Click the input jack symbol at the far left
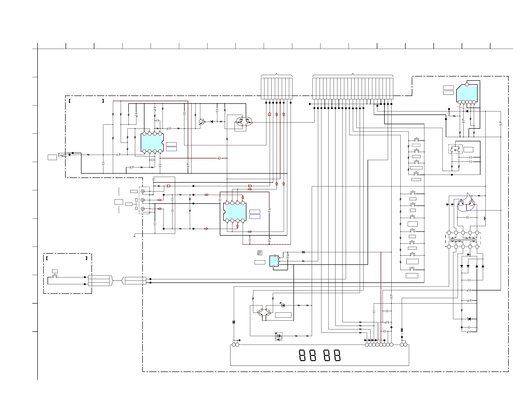The height and width of the screenshot is (400, 532). click(62, 155)
